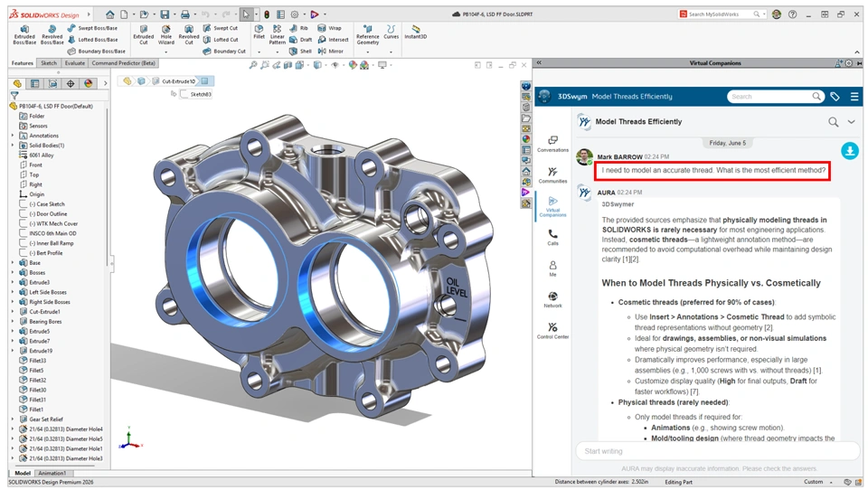The height and width of the screenshot is (490, 868).
Task: Click the Start writing message box
Action: tap(717, 451)
